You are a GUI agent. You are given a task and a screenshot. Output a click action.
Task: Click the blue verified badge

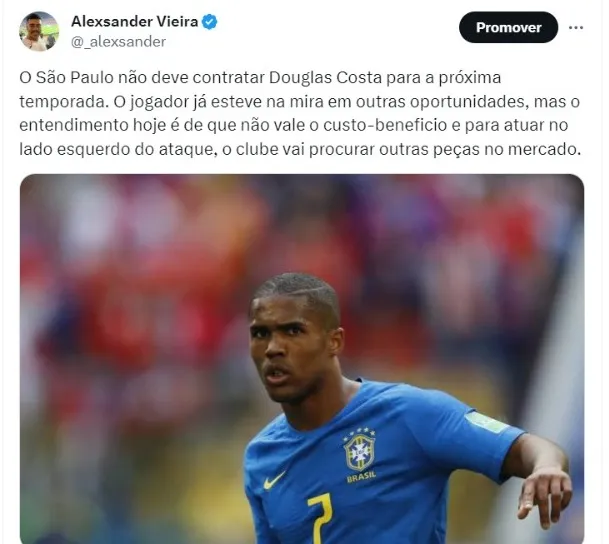pos(210,22)
